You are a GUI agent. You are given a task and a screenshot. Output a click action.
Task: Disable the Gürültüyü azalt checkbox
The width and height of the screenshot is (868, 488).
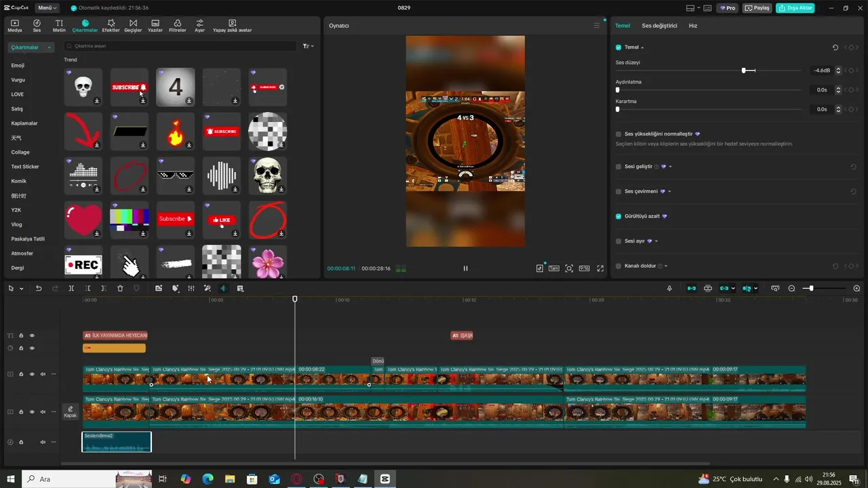click(618, 216)
